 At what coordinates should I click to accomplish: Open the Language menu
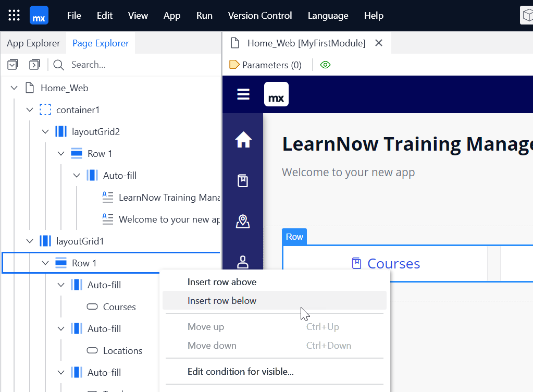click(x=328, y=16)
